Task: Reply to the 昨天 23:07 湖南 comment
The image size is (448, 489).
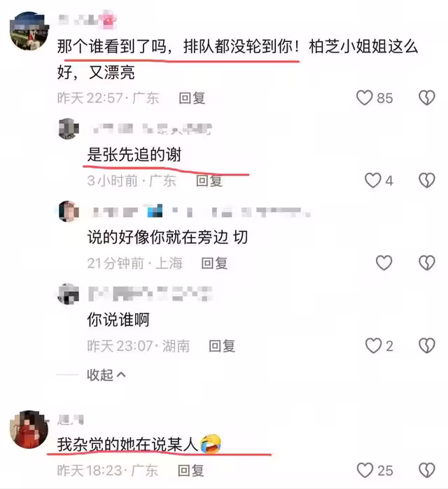Action: (x=222, y=346)
